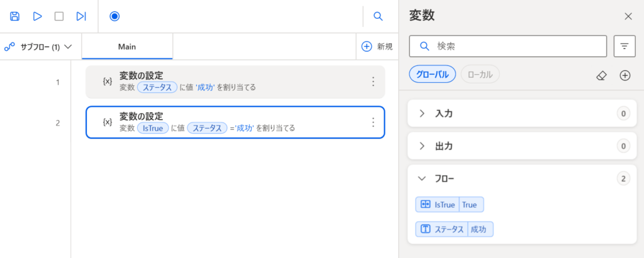
Task: Select the IsTrue variable chip in フロー
Action: coord(449,205)
